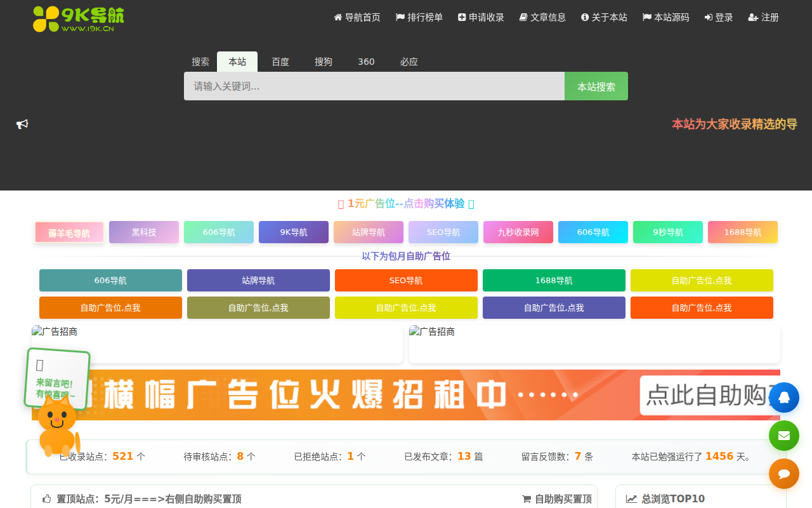Click the 薅羊毛导航 advertisement link
Screen dimensions: 812x508
pyautogui.click(x=69, y=232)
